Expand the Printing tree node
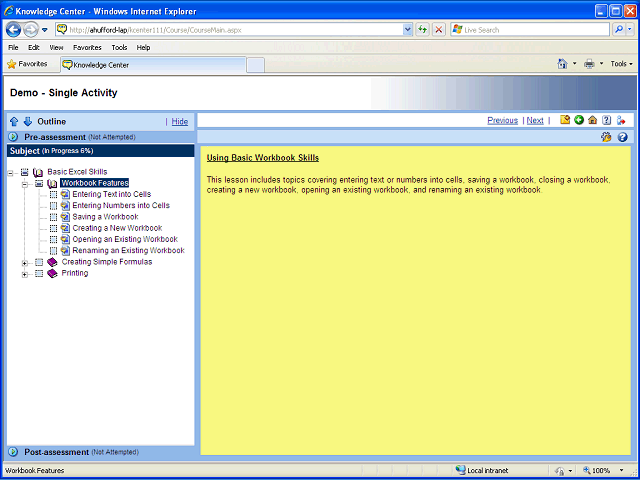Screen dimensions: 640x480 24,275
